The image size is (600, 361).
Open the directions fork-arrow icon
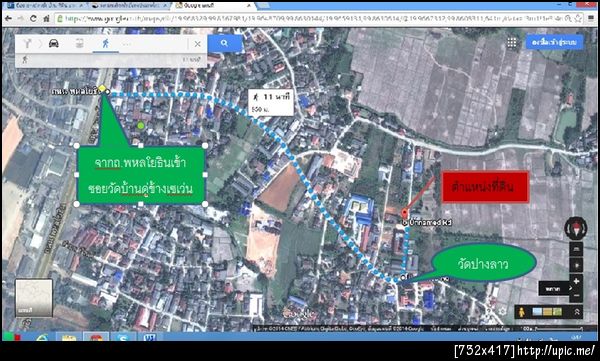(28, 43)
